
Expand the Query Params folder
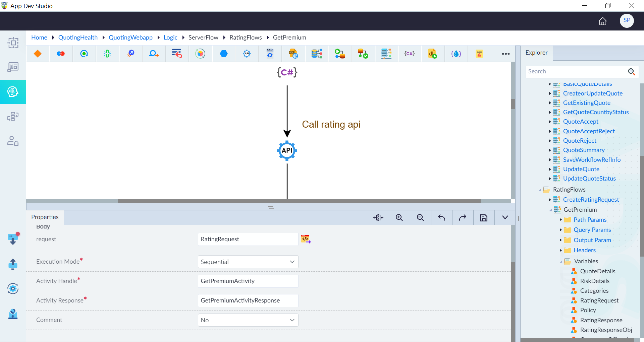coord(560,230)
